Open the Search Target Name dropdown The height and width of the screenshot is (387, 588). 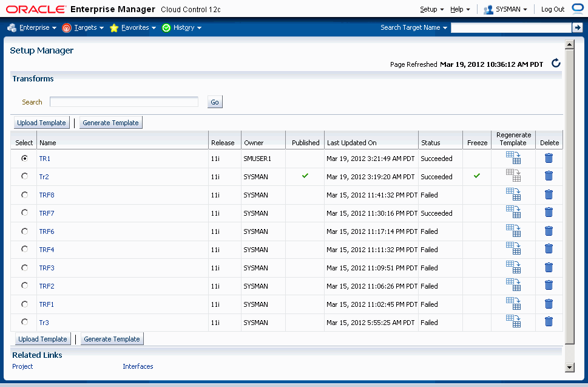coord(414,27)
